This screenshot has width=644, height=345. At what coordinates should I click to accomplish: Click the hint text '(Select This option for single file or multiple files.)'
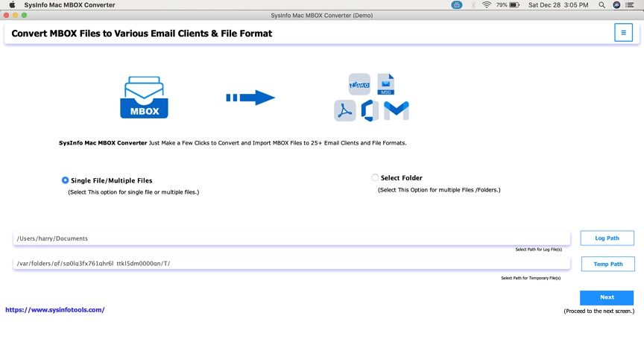(x=133, y=192)
